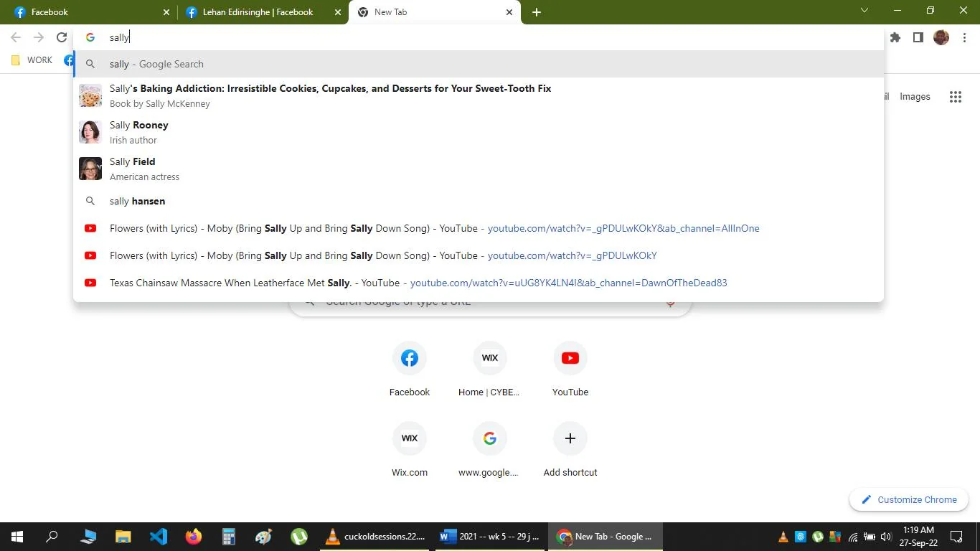Open Flowers Moby suggestion with ab_channel=AllInOne

[x=479, y=228]
